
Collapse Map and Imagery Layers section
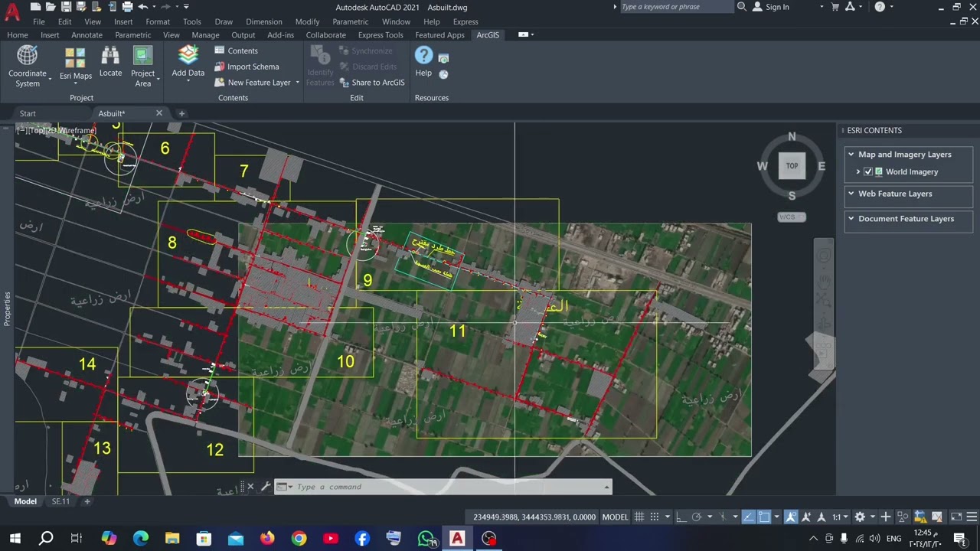tap(851, 155)
